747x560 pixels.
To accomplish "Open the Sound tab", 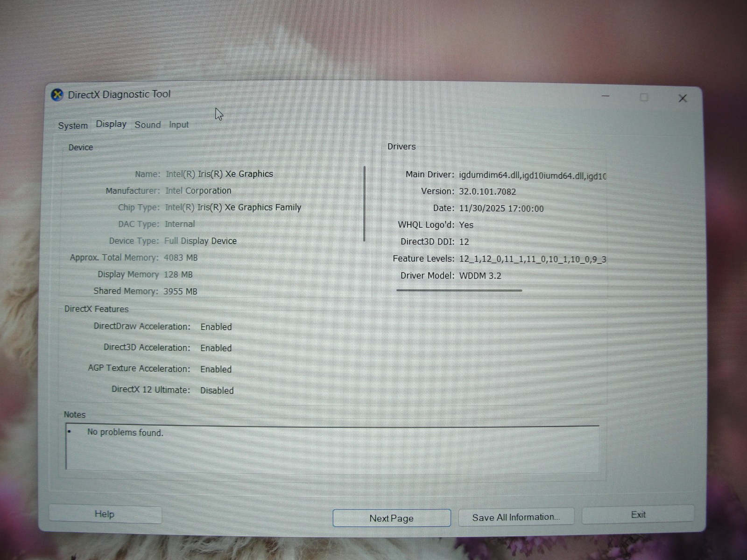I will click(148, 125).
